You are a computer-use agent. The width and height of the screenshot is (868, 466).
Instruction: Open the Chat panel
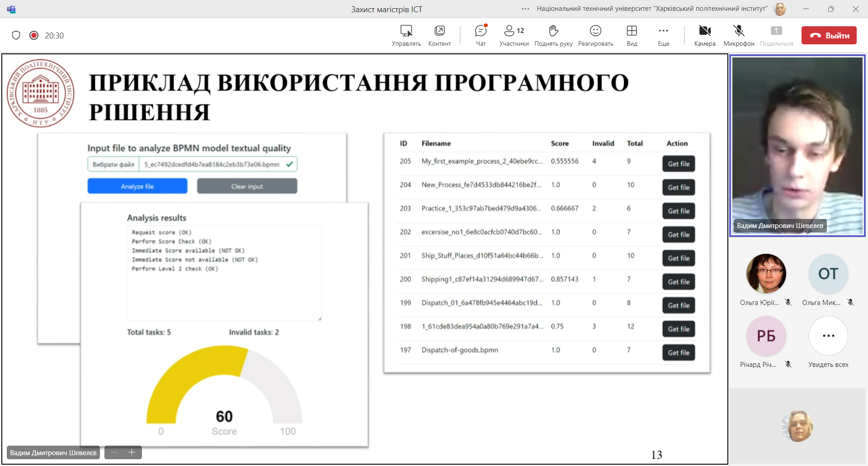pos(481,35)
